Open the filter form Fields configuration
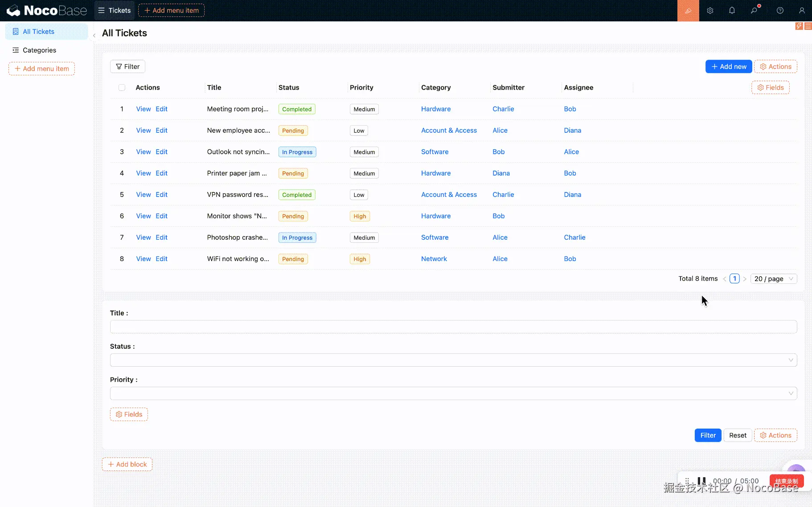 [129, 414]
